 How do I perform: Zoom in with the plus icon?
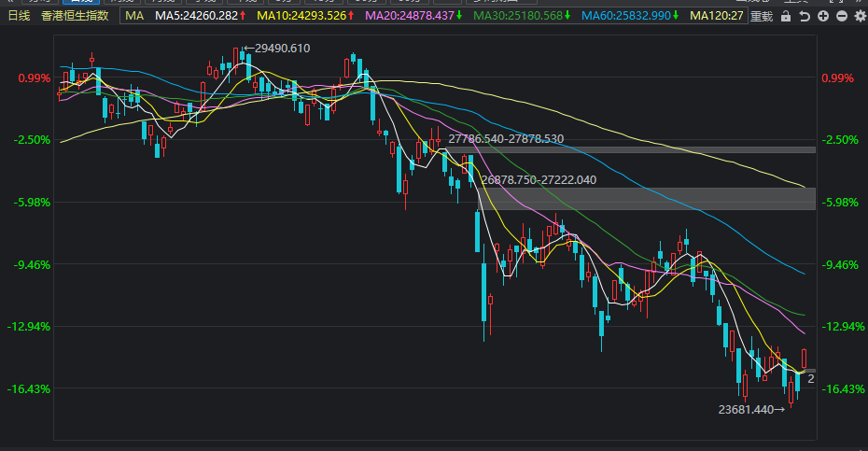point(822,16)
